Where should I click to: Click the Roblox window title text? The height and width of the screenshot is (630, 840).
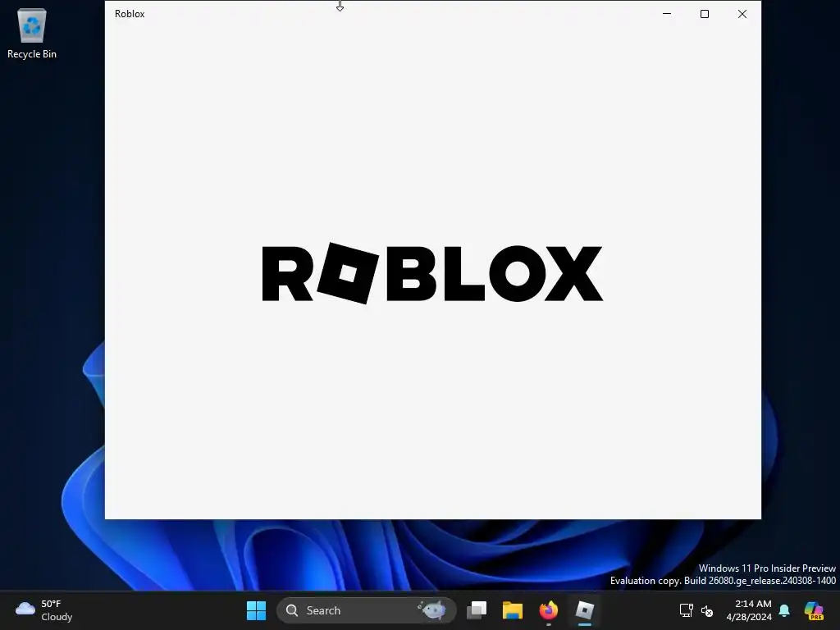click(x=130, y=14)
